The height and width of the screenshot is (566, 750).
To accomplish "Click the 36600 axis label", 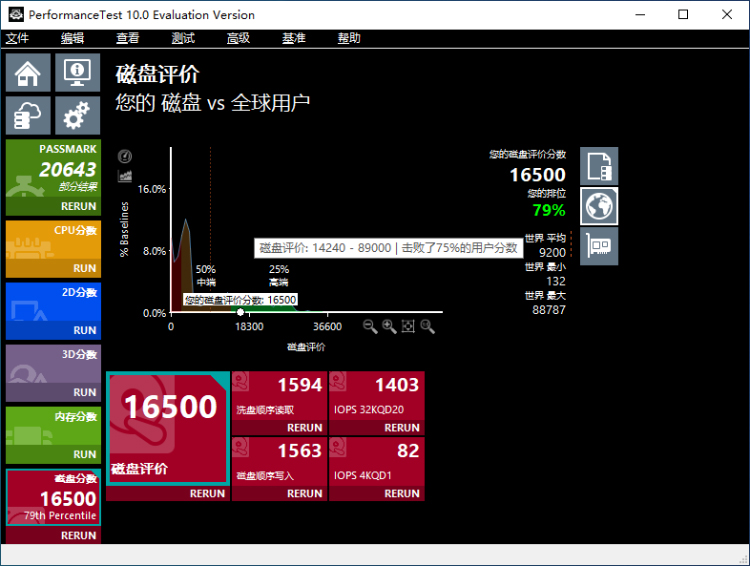I will [328, 326].
